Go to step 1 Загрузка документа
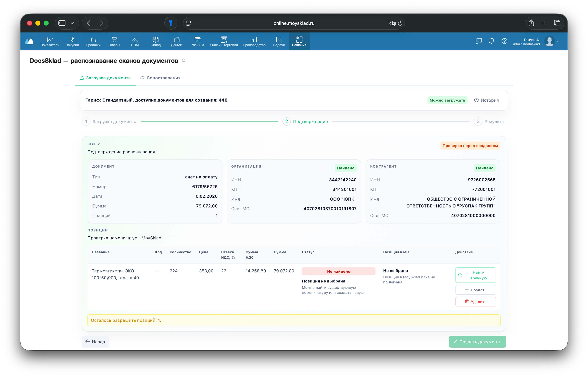 [x=109, y=121]
